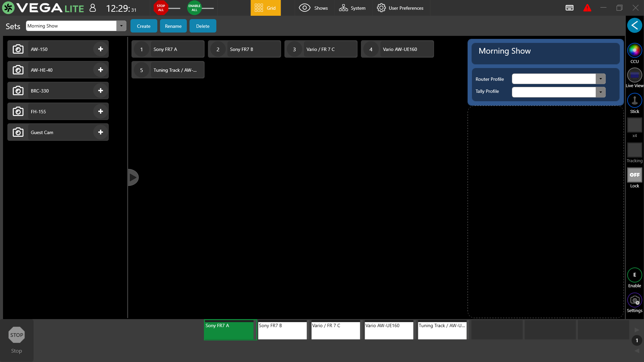The height and width of the screenshot is (362, 644).
Task: Select the Sony FR7 B bottom thumbnail
Action: pos(282,330)
